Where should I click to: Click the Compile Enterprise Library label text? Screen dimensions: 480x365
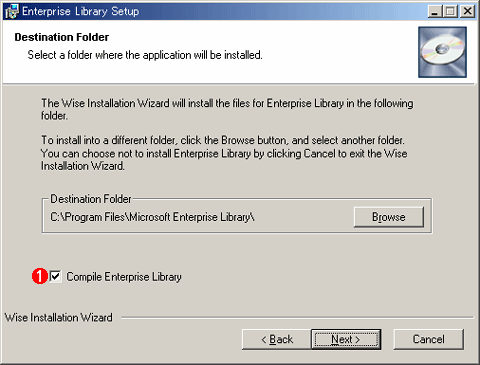point(124,277)
